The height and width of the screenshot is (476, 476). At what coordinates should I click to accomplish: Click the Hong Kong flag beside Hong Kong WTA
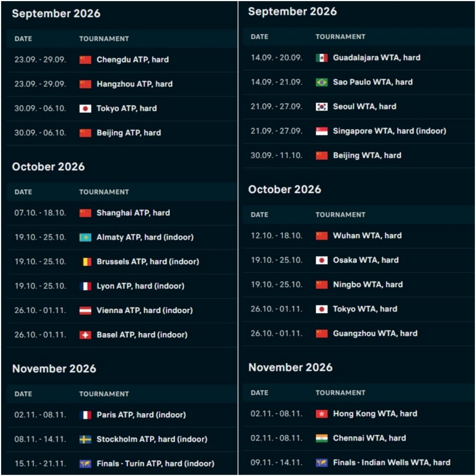click(322, 414)
